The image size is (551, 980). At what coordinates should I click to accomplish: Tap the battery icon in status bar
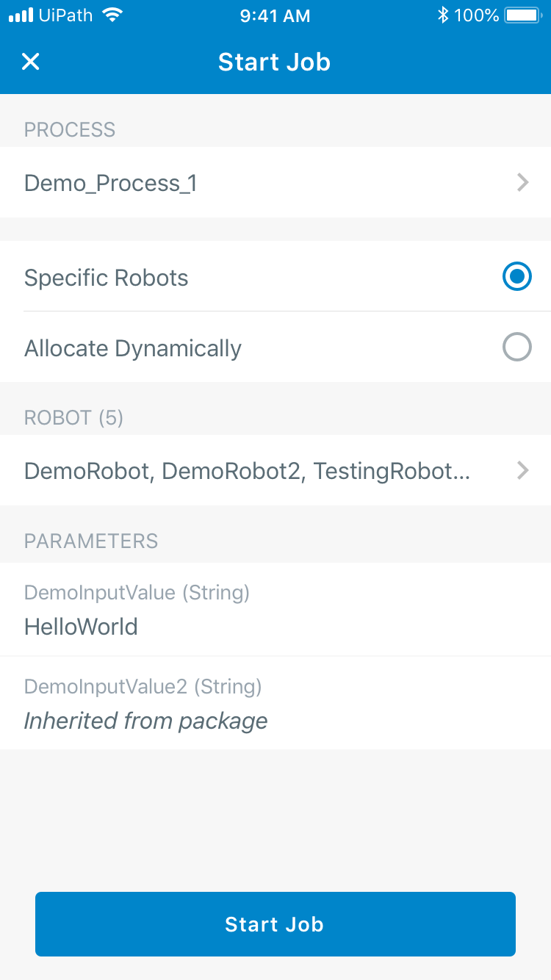pyautogui.click(x=522, y=15)
